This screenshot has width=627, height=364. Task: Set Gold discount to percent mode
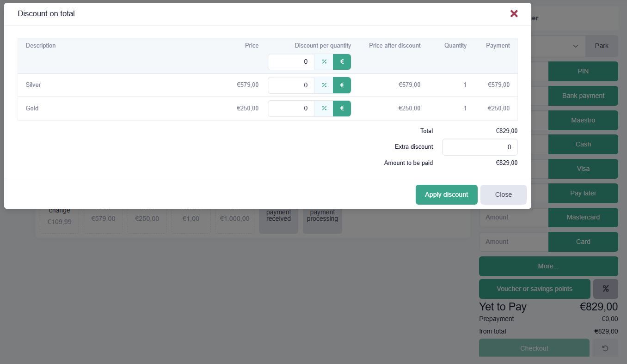324,109
